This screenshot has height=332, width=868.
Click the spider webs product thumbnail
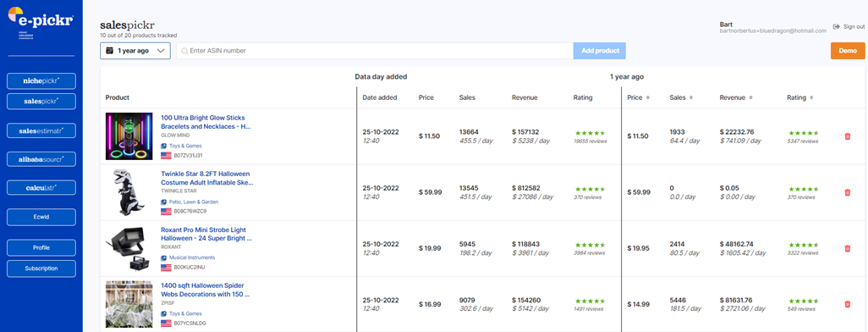point(129,304)
